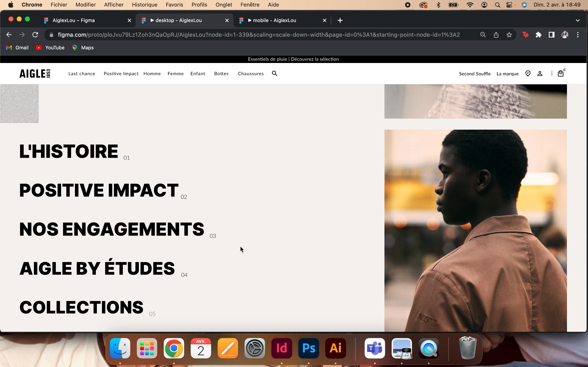
Task: Open the Historique menu
Action: (145, 5)
